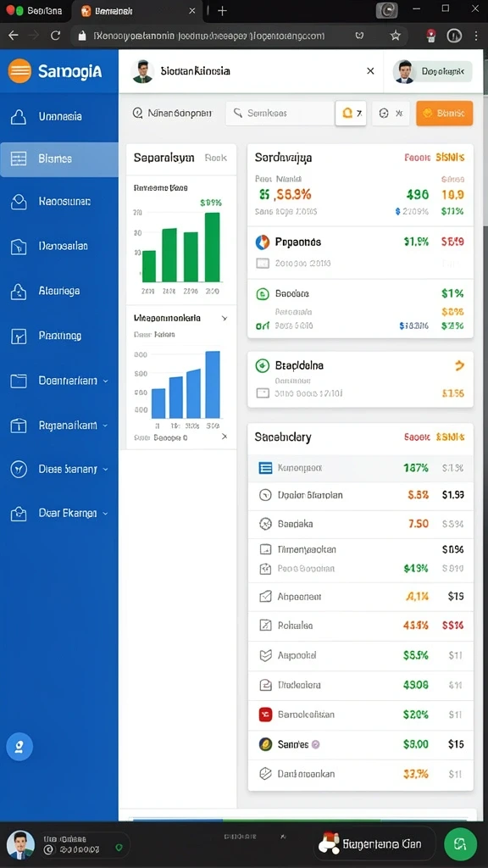Click the Bsadena green circle icon
The height and width of the screenshot is (868, 488).
click(263, 293)
